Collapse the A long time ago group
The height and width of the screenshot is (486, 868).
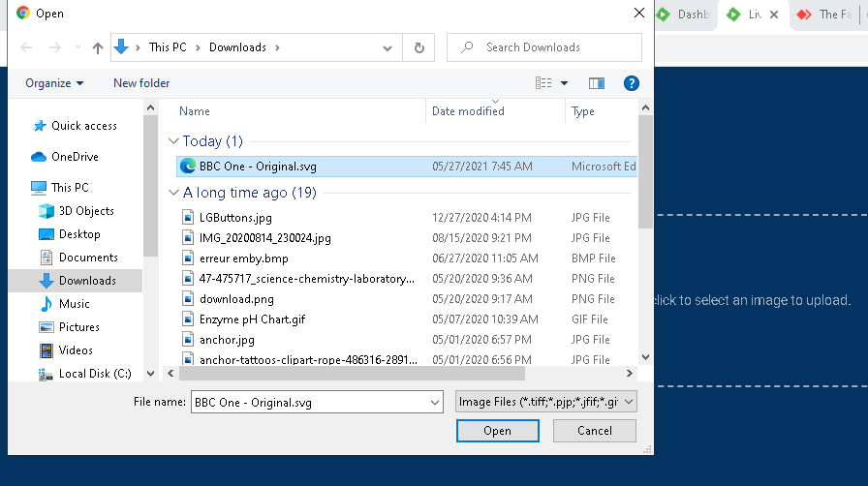coord(174,193)
